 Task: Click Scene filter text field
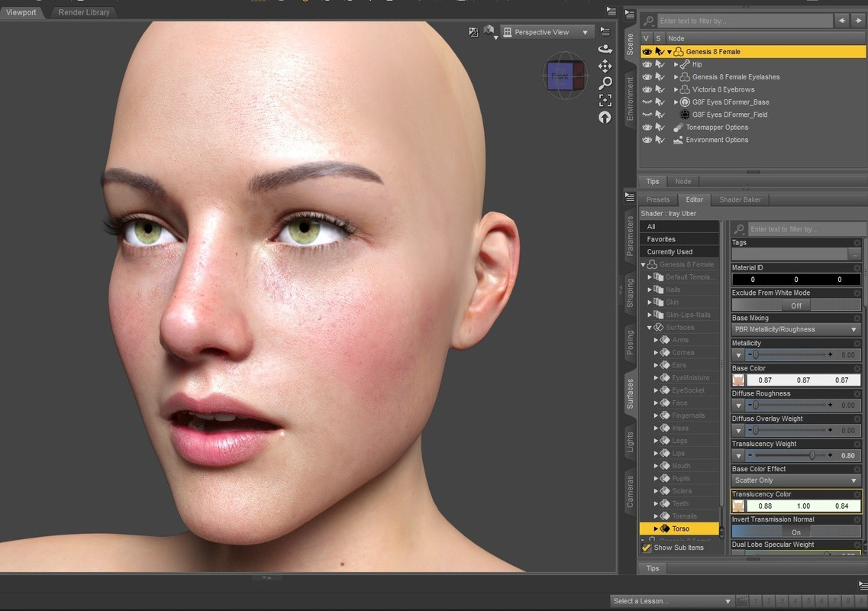pyautogui.click(x=744, y=21)
